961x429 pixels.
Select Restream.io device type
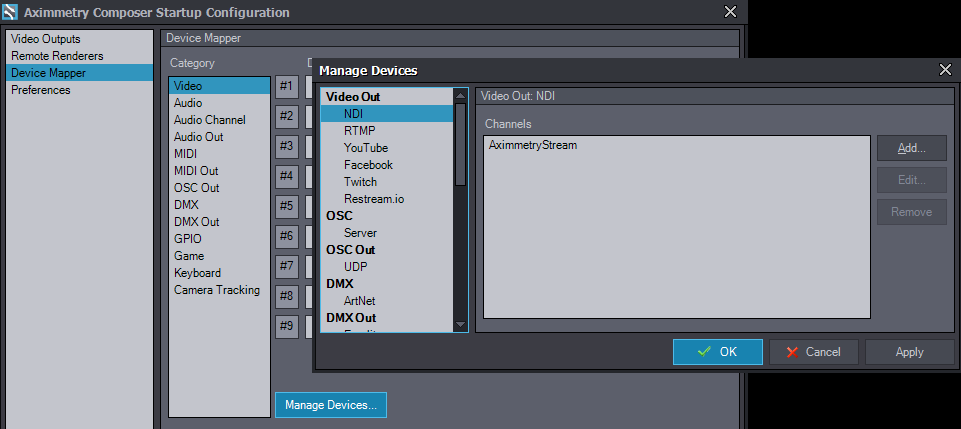387,199
